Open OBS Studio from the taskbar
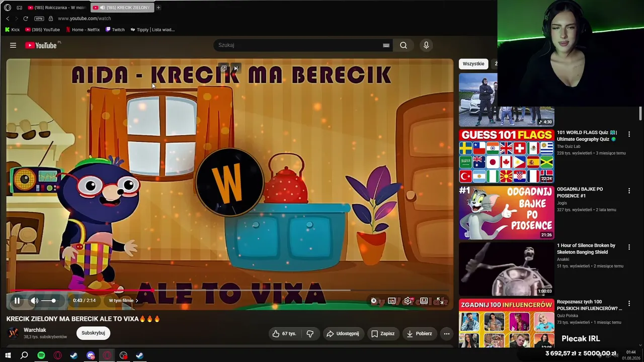Screen dimensions: 644x362 click(124, 355)
